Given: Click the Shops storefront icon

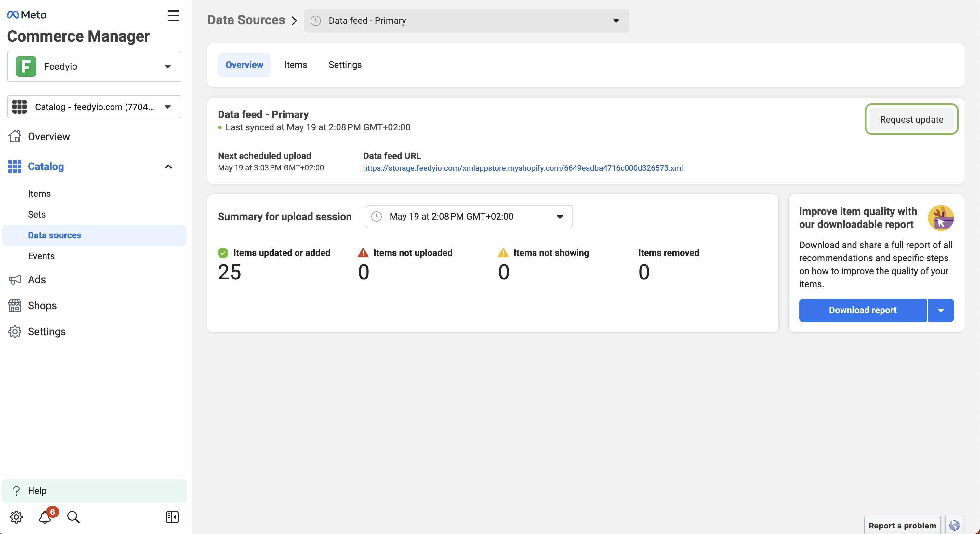Looking at the screenshot, I should [x=15, y=306].
